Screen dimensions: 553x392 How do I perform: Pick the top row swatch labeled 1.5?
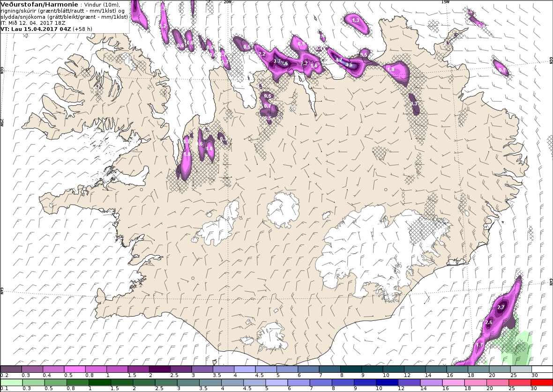click(138, 369)
